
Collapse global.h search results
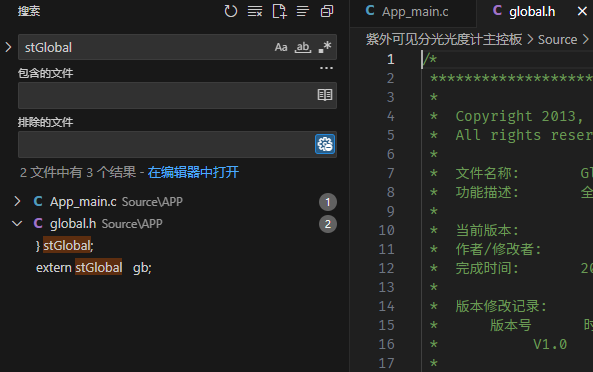(x=17, y=223)
